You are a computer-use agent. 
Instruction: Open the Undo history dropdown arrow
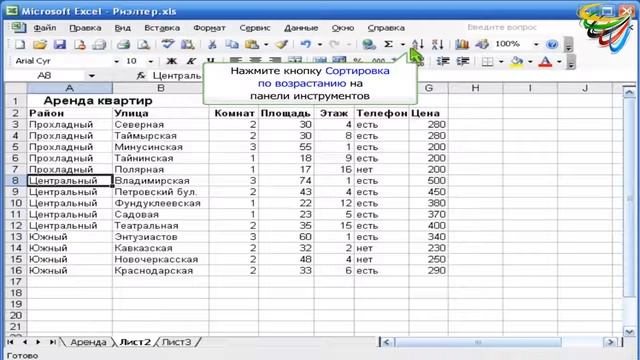pyautogui.click(x=320, y=44)
